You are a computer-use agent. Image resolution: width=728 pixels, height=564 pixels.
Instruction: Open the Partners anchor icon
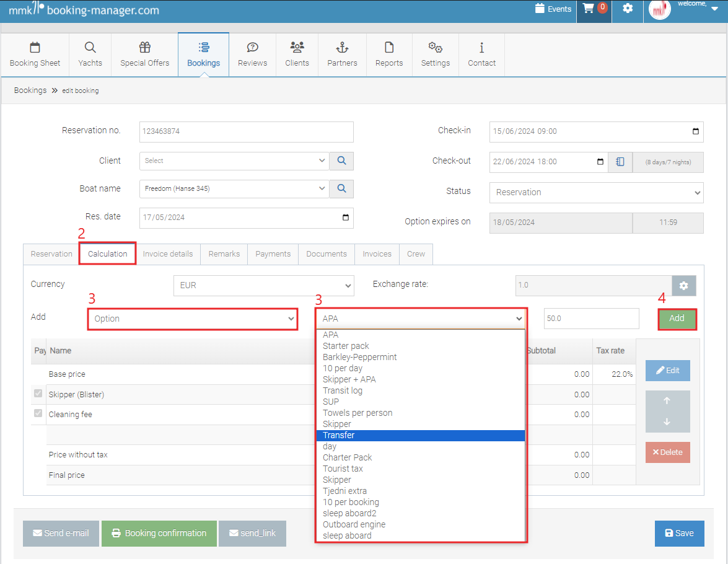click(x=342, y=48)
